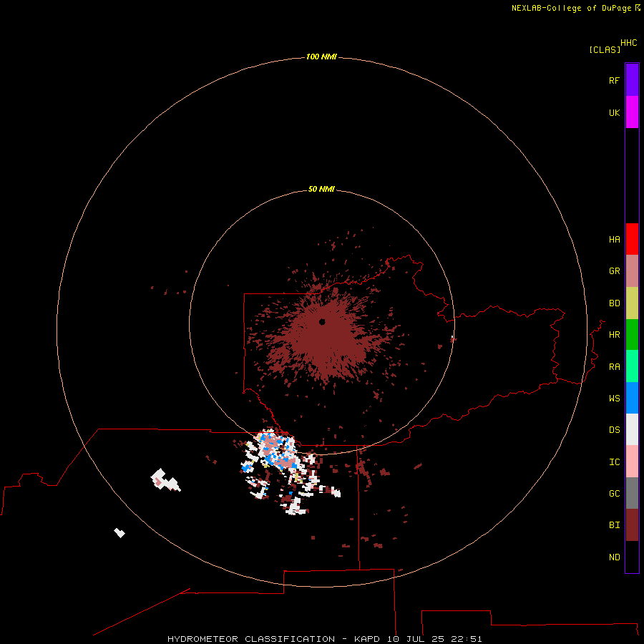
Task: Click the RF legend label
Action: coord(614,80)
